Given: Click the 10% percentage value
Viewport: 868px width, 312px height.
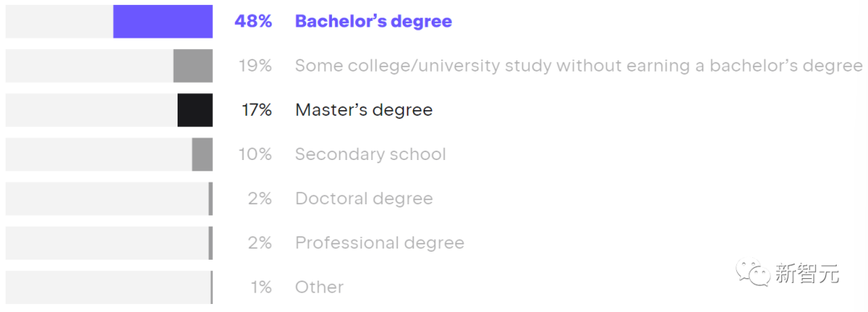Looking at the screenshot, I should [x=256, y=154].
